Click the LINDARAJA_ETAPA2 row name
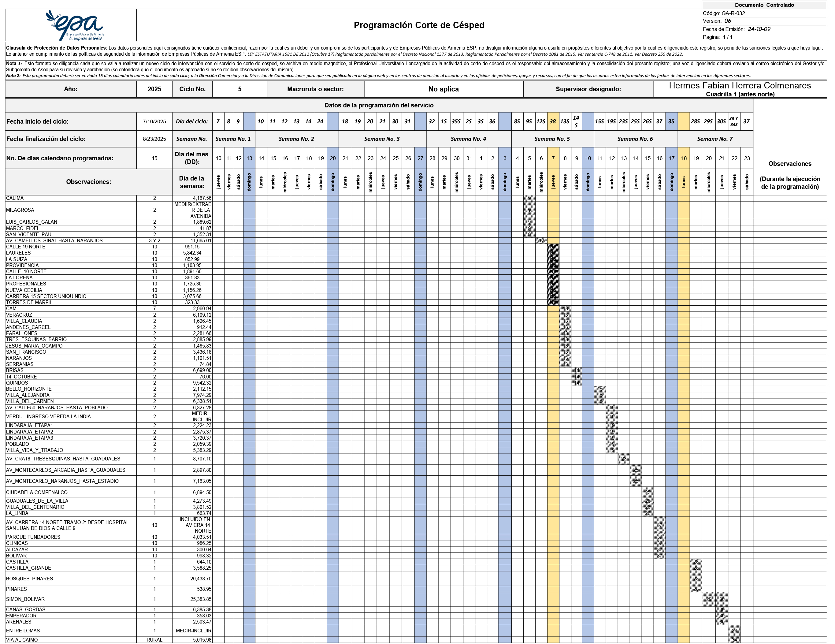 [30, 432]
